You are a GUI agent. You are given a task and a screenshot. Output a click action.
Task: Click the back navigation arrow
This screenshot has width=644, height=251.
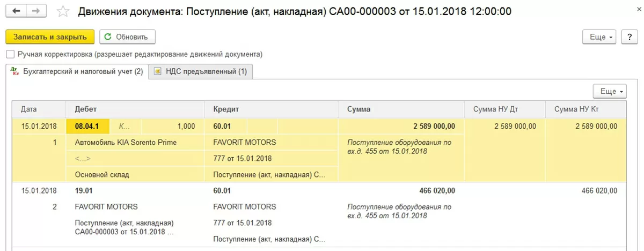tap(16, 11)
